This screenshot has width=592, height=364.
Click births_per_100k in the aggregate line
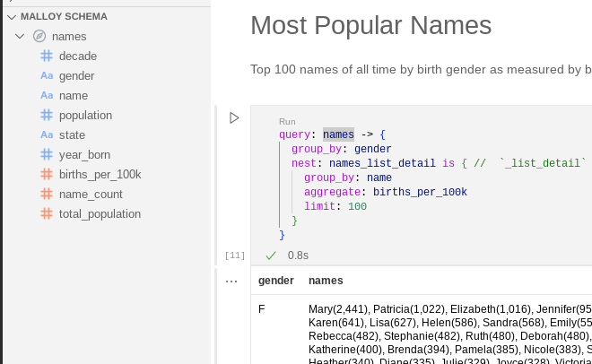[x=420, y=192]
